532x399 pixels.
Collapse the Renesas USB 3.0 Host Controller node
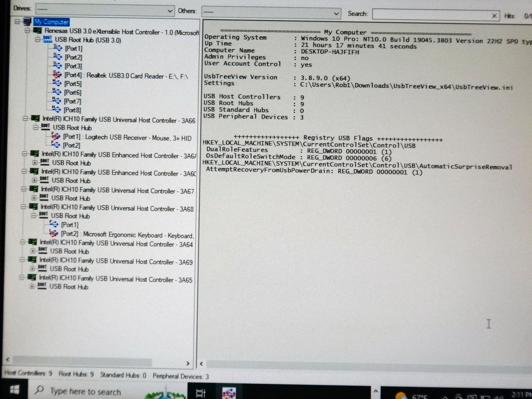[x=28, y=31]
